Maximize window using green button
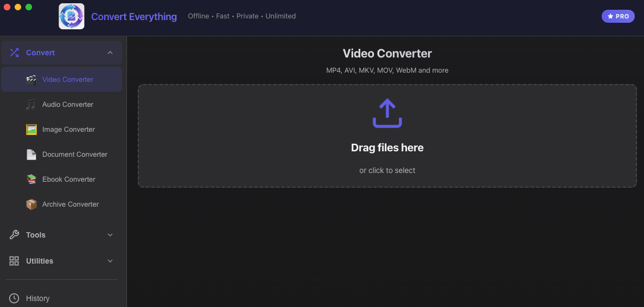Screen dimensions: 644x307 coord(29,7)
